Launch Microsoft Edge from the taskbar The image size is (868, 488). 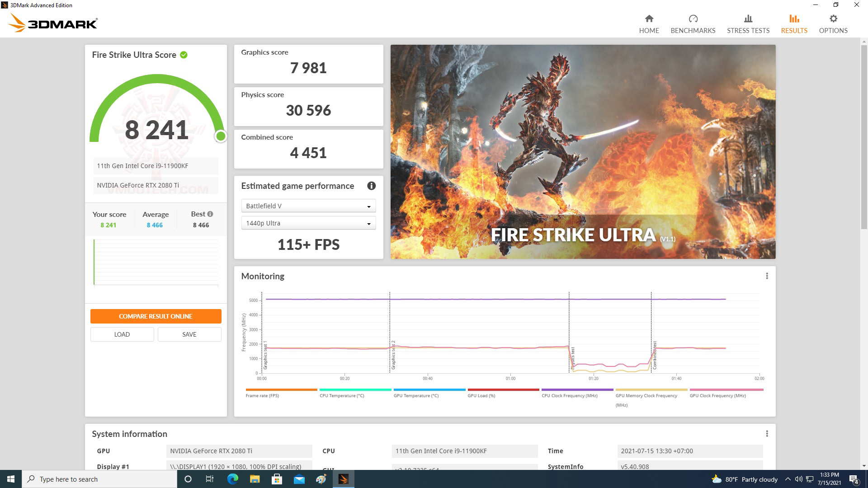click(x=232, y=479)
